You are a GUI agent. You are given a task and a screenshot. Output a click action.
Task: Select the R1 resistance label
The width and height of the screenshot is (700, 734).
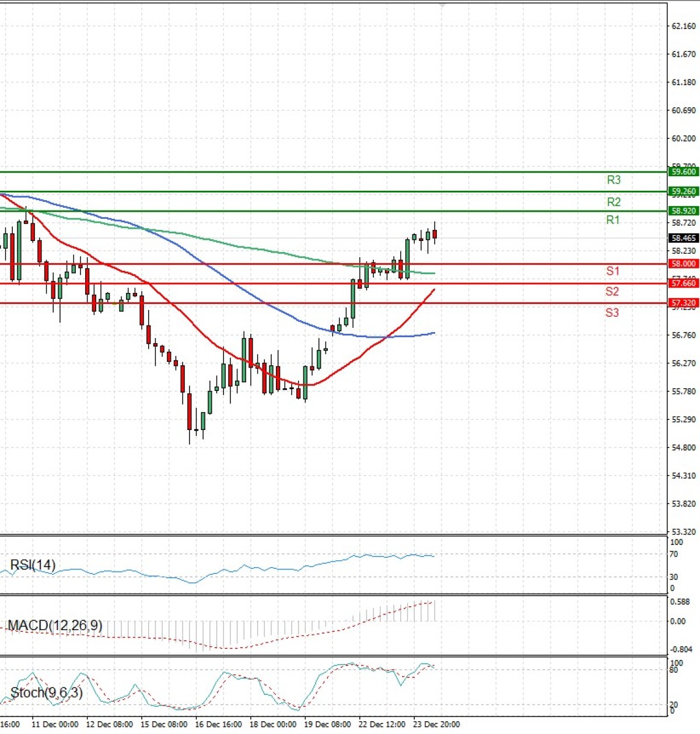612,220
